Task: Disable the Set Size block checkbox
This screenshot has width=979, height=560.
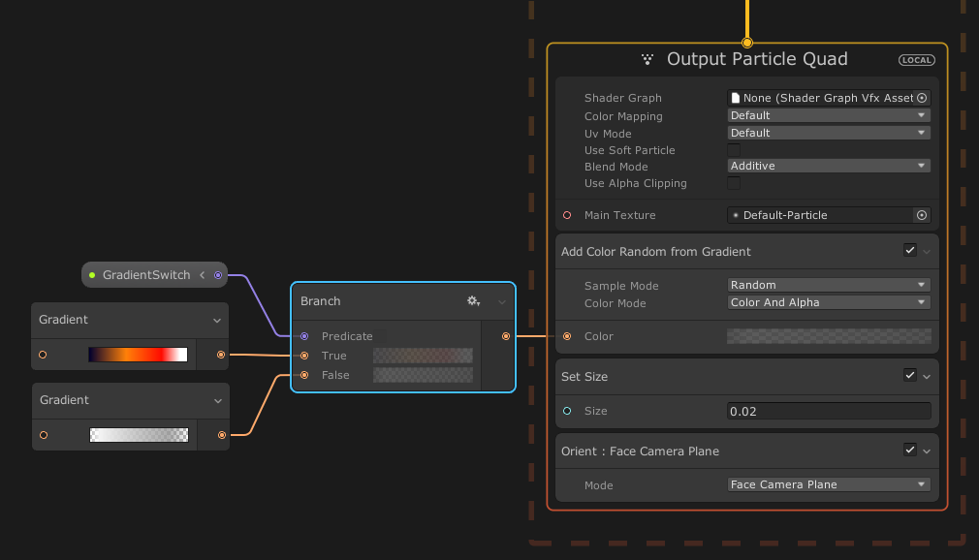Action: coord(909,375)
